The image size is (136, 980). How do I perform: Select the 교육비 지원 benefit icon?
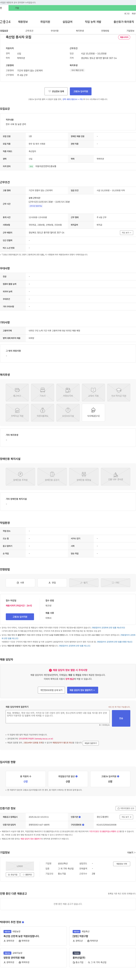click(93, 392)
